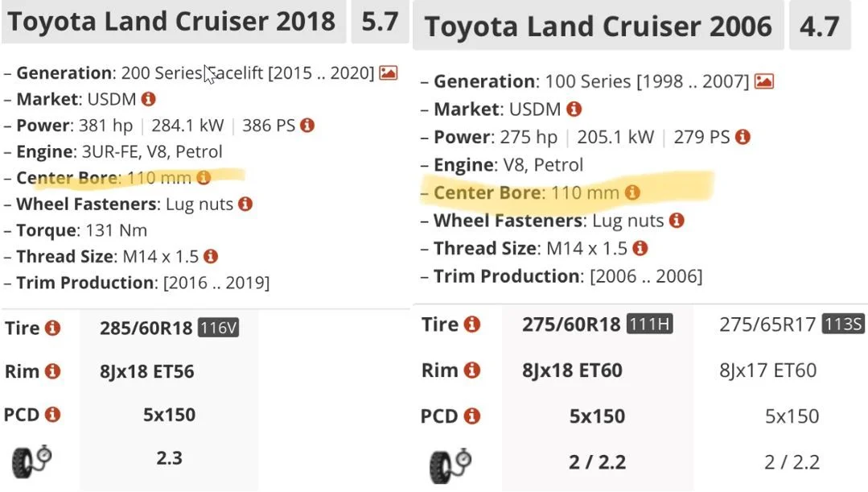Click Wheel Fasteners info icon in 2018 panel
868x492 pixels.
245,204
